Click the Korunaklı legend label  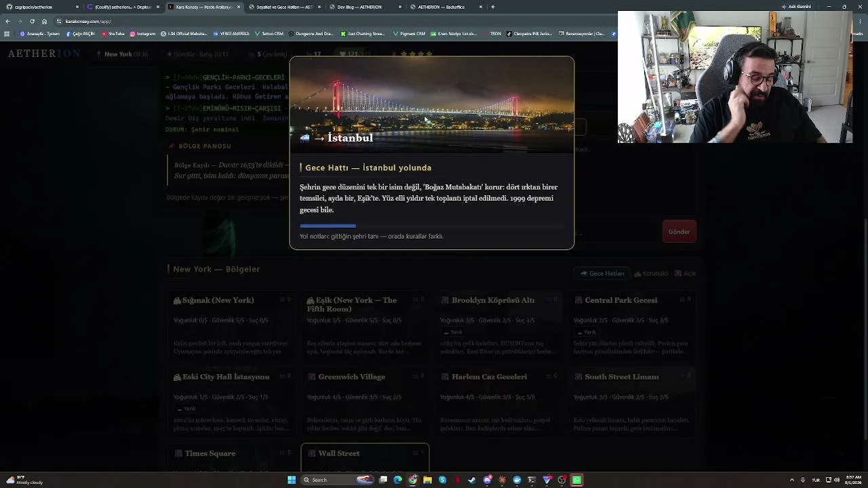651,273
